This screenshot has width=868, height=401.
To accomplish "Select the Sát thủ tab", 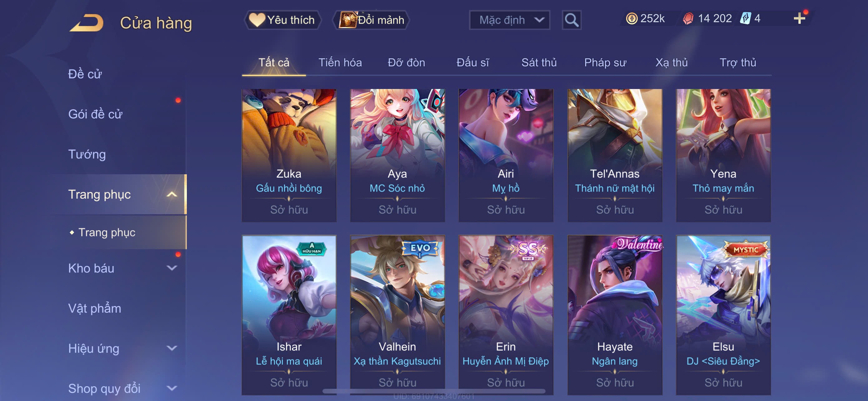I will [x=539, y=63].
